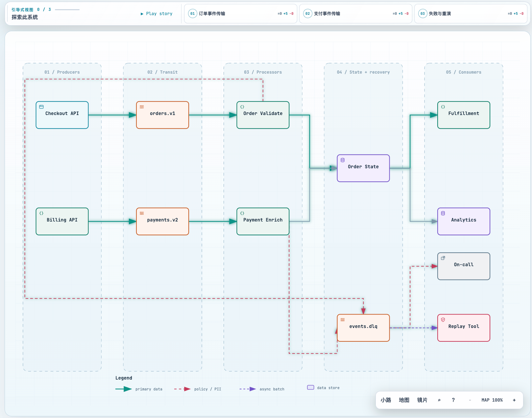Click the async batch legend arrow
The height and width of the screenshot is (418, 532).
pyautogui.click(x=248, y=389)
